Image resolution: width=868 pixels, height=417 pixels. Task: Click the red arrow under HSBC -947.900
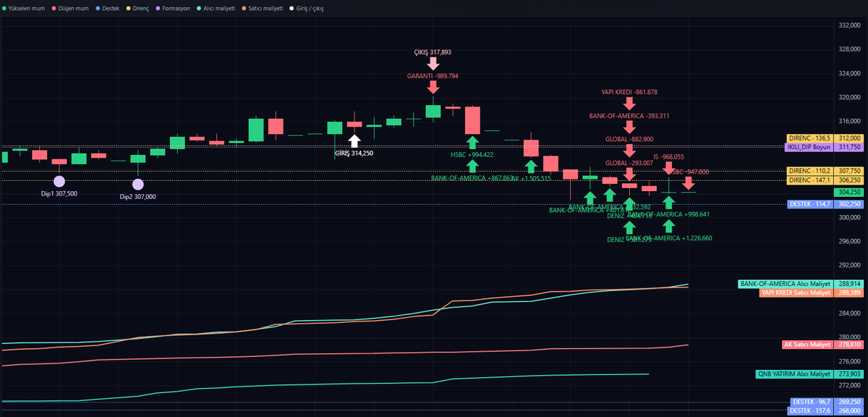point(688,183)
